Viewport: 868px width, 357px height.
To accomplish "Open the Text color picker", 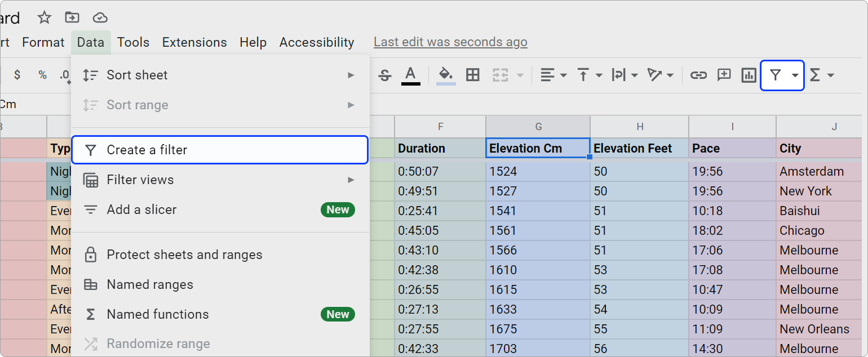I will 411,74.
